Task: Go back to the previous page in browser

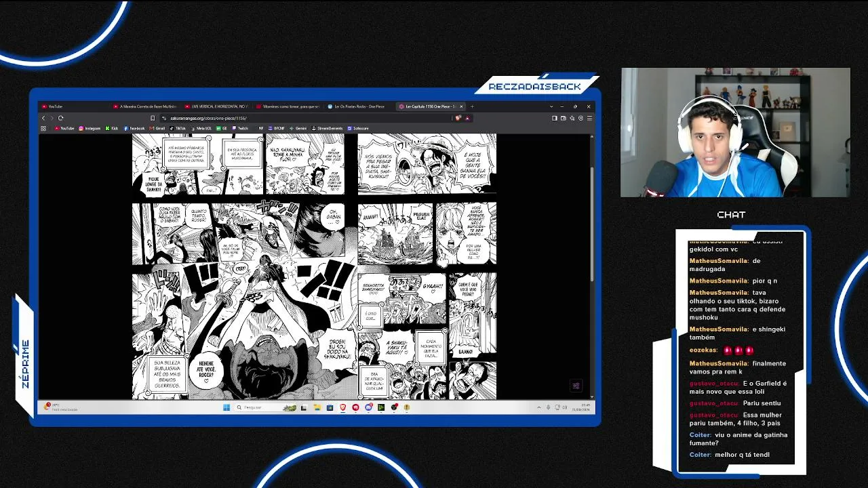Action: click(43, 118)
